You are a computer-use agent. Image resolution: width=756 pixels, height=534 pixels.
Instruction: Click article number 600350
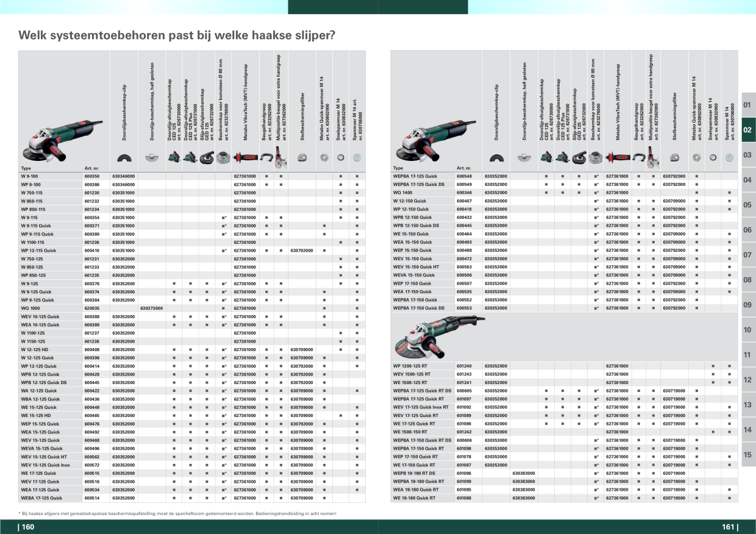tap(91, 176)
